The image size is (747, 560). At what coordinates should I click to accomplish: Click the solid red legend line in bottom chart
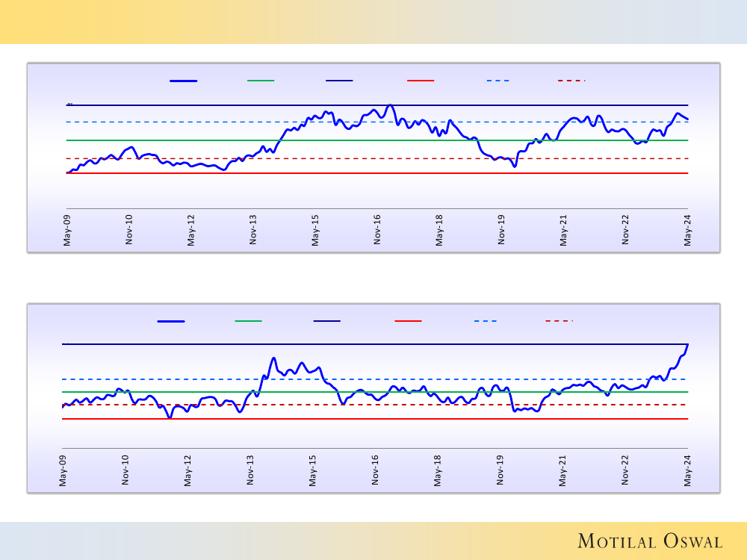tap(408, 321)
